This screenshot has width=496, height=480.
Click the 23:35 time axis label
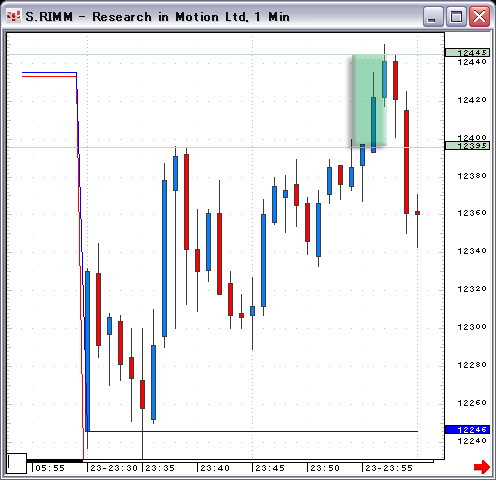(160, 468)
